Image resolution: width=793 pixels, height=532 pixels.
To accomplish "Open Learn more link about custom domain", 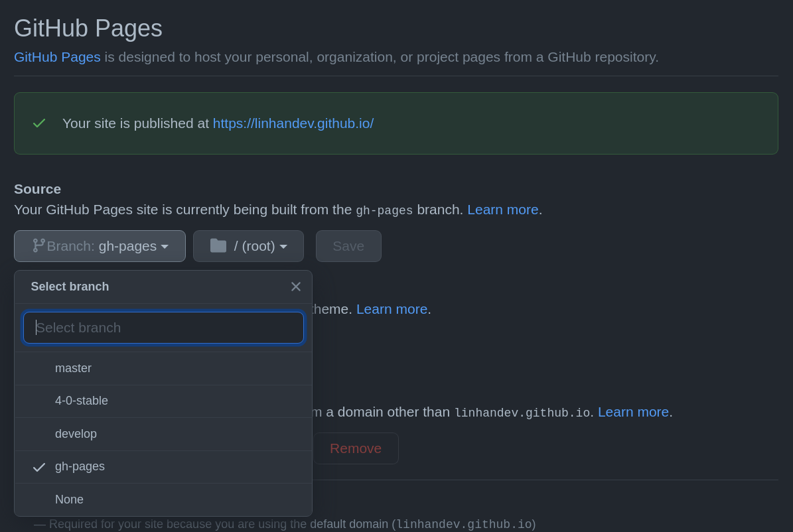I will [x=633, y=412].
